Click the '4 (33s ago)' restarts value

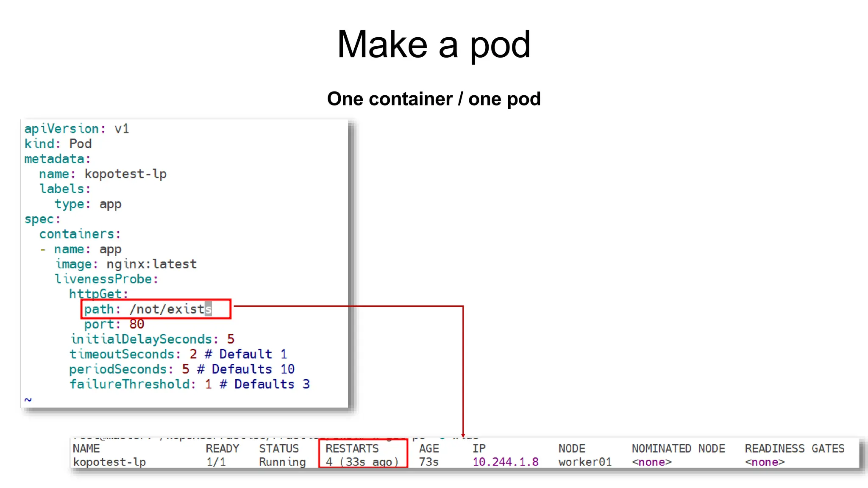pyautogui.click(x=362, y=462)
